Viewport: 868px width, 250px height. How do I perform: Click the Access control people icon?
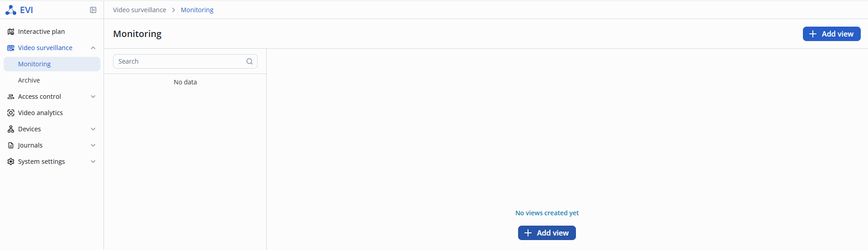click(11, 97)
